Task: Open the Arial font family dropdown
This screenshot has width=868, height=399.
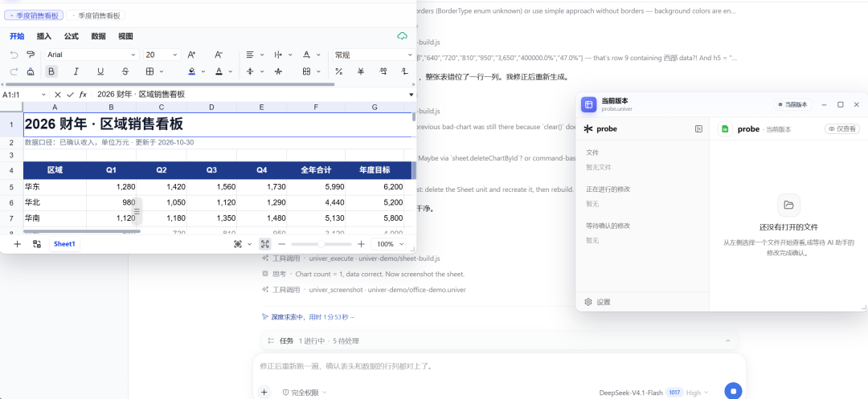Action: (x=92, y=55)
